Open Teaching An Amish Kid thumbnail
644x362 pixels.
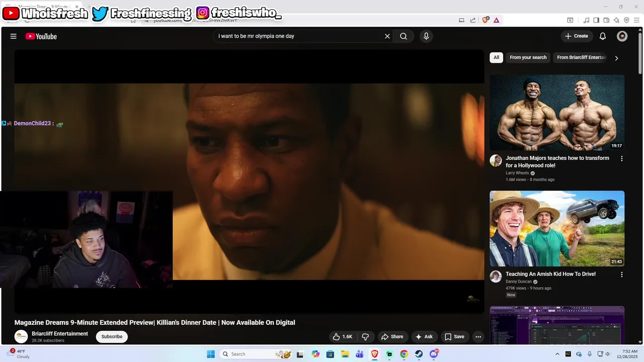557,228
